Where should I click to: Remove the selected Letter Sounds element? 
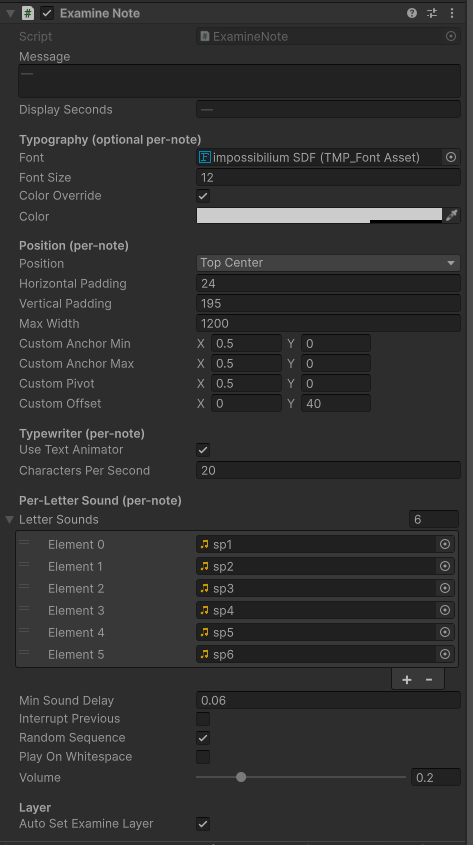pyautogui.click(x=429, y=680)
